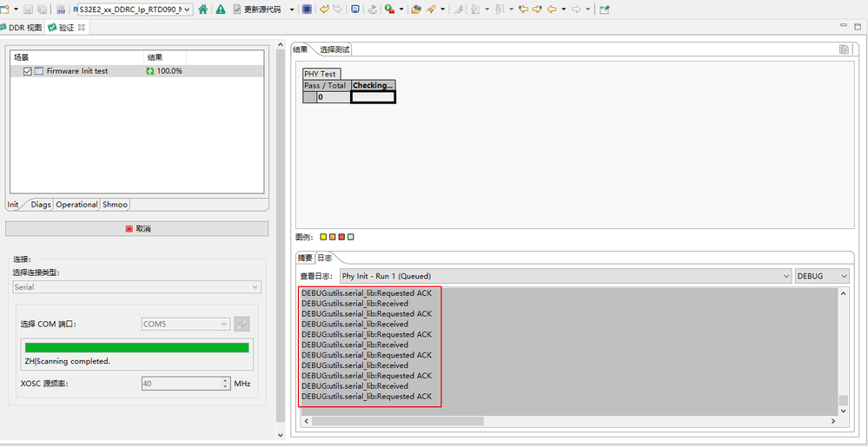868x447 pixels.
Task: Click the Open Perspective toolbar icon
Action: 605,10
